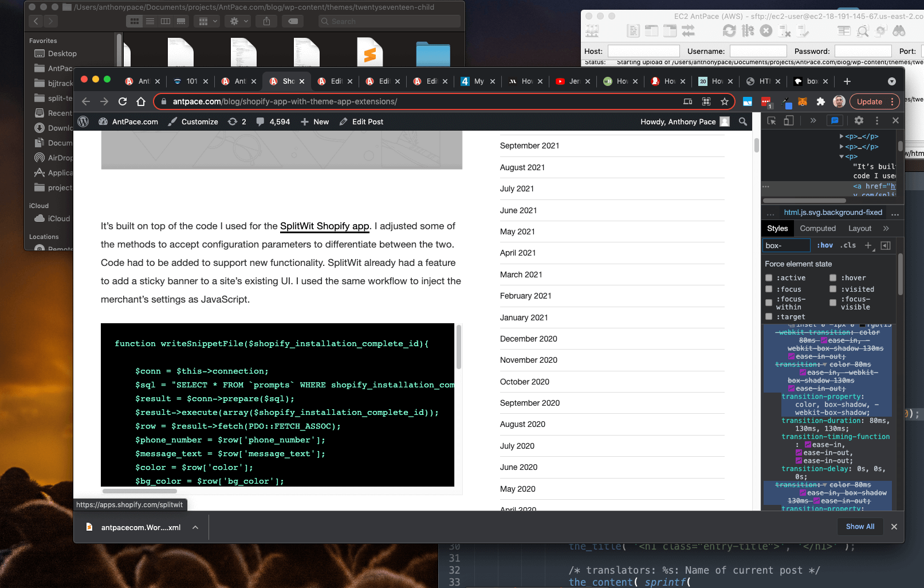Collapse the open <p> node

tap(842, 156)
